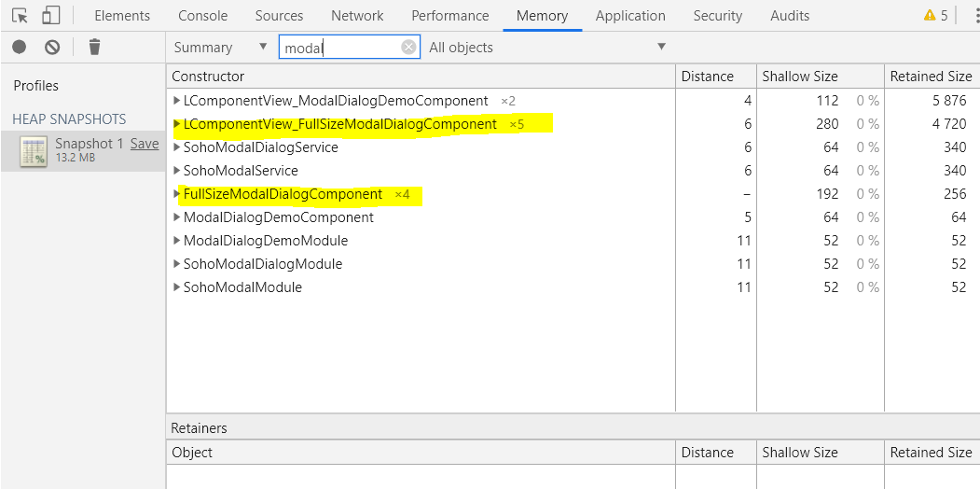Click the Retainers Object column header
The image size is (980, 489).
coord(421,453)
